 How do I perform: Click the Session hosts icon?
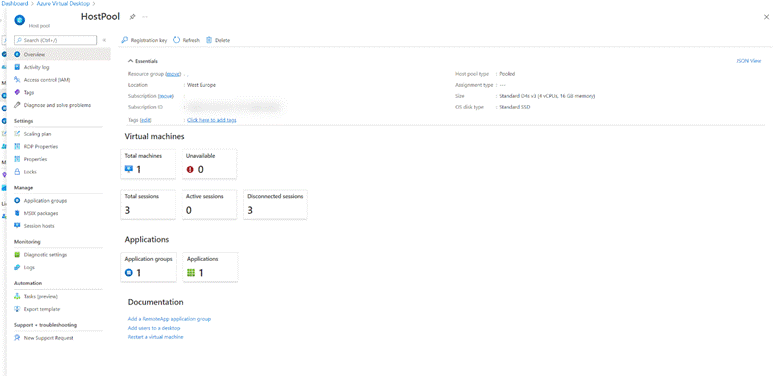tap(17, 226)
